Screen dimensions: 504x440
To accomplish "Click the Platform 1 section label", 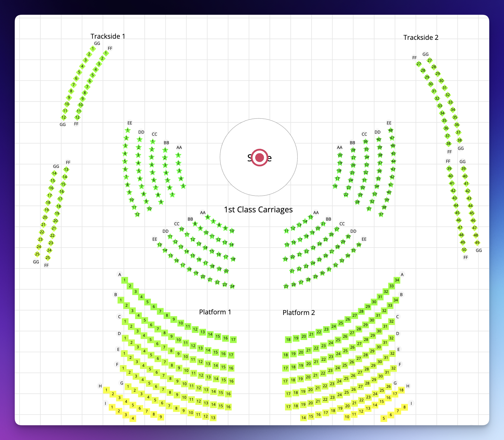I will tap(215, 312).
